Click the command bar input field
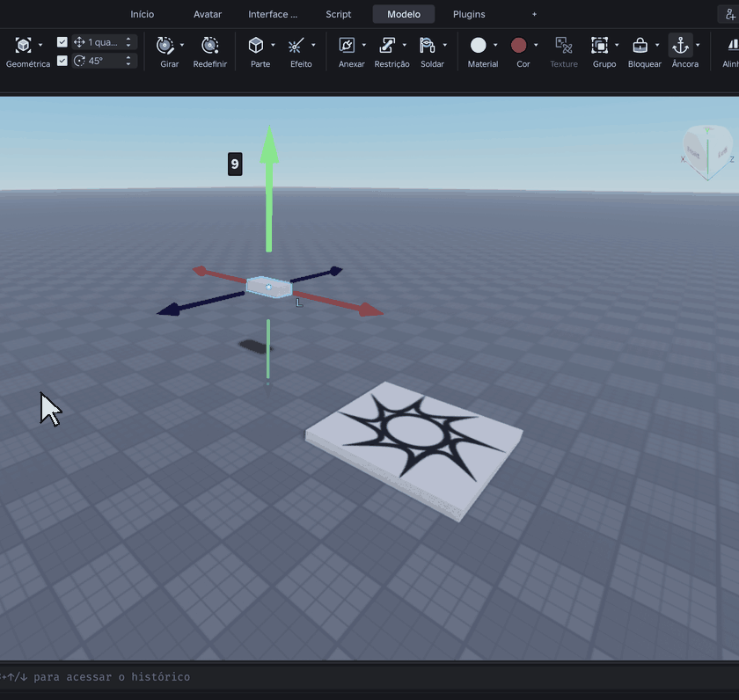739x700 pixels. tap(369, 677)
